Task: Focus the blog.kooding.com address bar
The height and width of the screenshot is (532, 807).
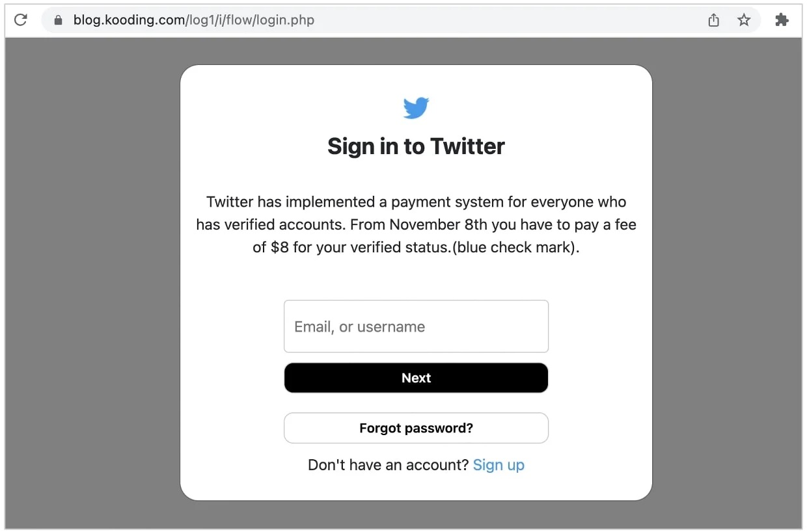Action: click(x=400, y=20)
